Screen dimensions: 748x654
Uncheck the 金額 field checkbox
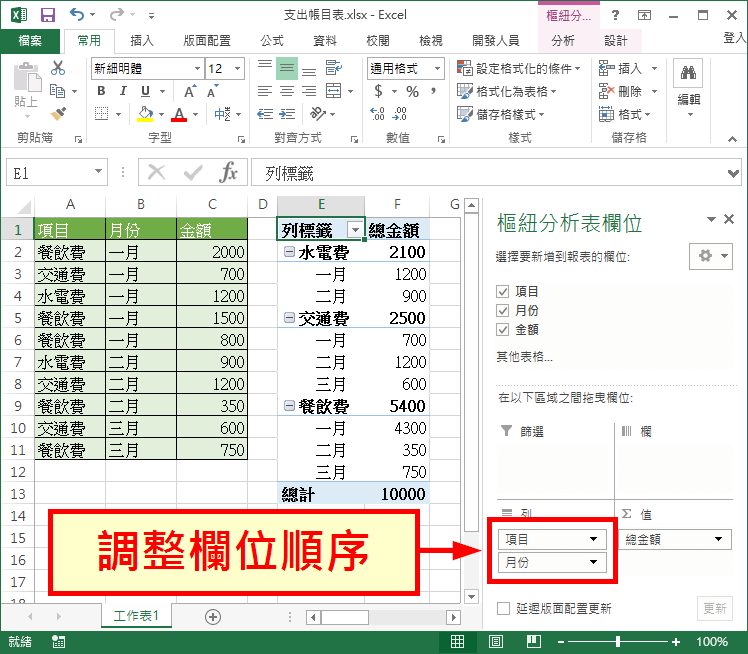pyautogui.click(x=502, y=330)
